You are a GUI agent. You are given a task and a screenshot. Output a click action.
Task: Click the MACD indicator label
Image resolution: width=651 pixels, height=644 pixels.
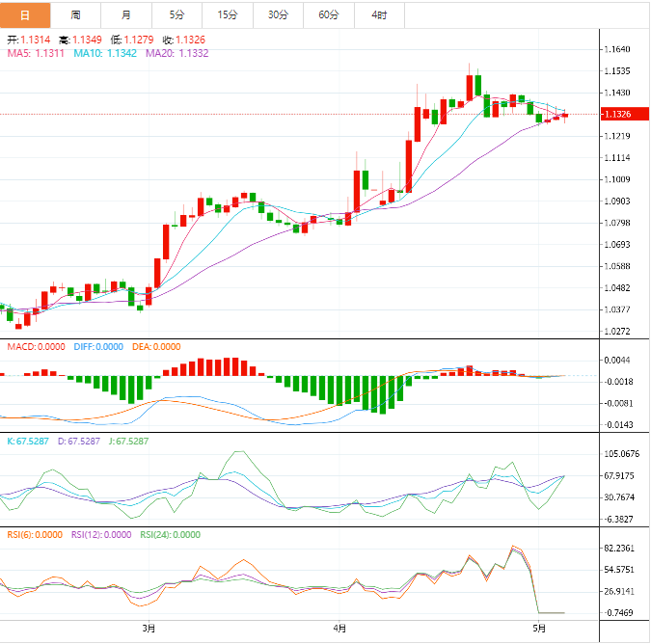point(35,347)
